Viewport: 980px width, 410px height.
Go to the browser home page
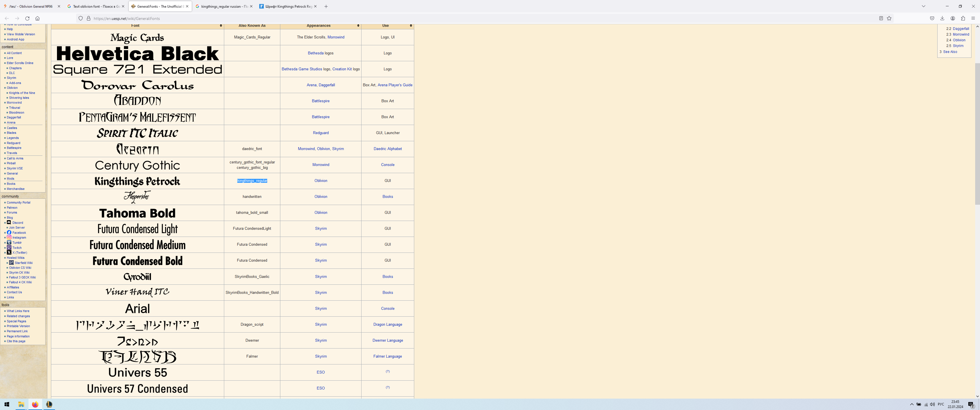tap(37, 18)
